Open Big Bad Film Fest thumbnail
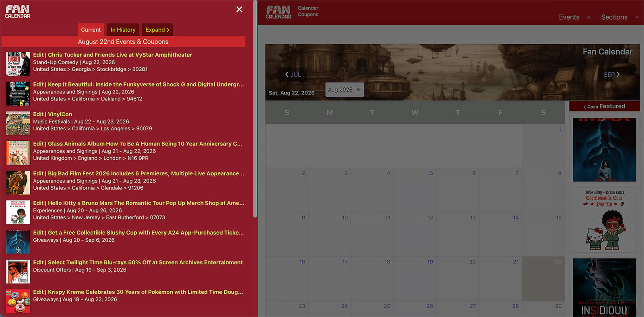Screen dimensions: 644x317 tap(18, 183)
